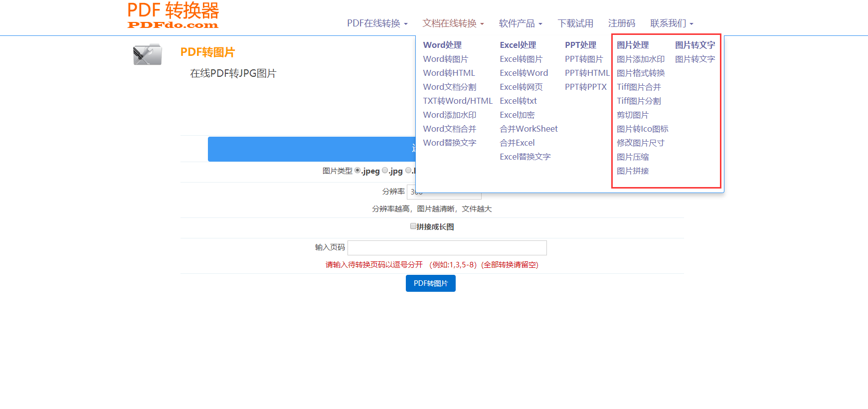Screen dimensions: 868x409
Task: Select 图片压缩 menu entry
Action: 633,157
